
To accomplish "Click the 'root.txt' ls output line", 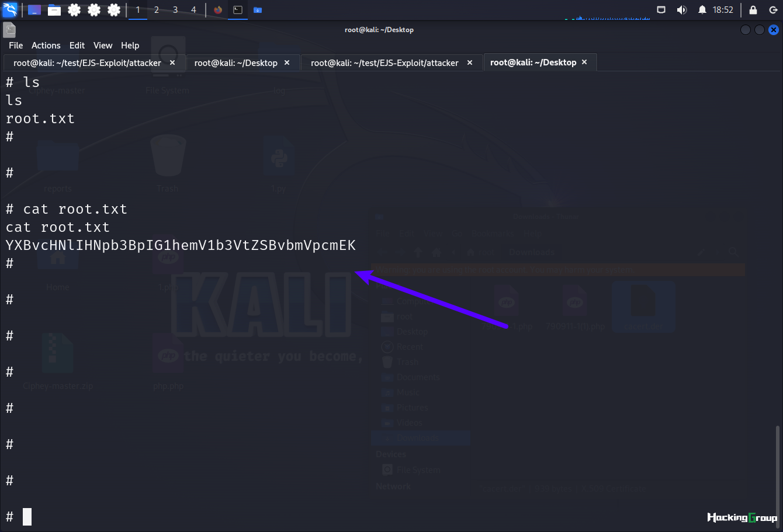I will 40,119.
